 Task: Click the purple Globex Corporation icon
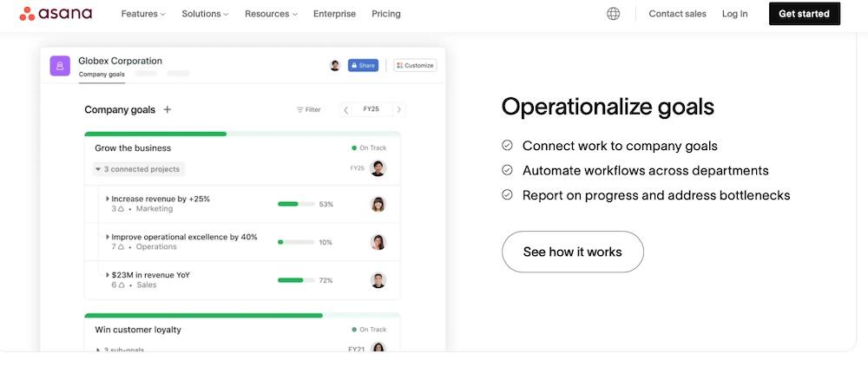coord(60,66)
